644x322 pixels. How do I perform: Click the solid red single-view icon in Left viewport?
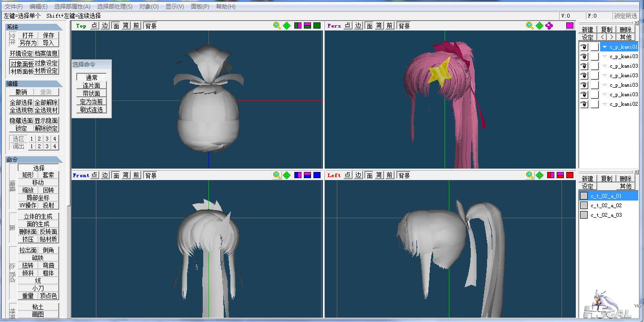pyautogui.click(x=570, y=175)
